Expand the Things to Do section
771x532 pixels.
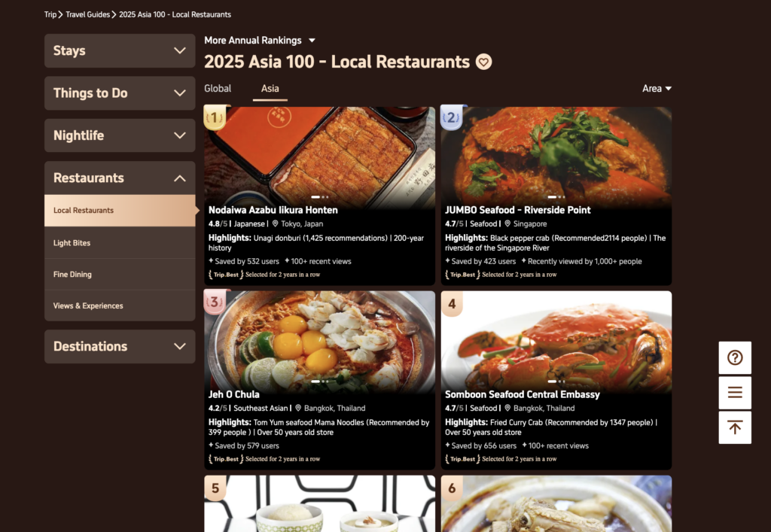120,93
